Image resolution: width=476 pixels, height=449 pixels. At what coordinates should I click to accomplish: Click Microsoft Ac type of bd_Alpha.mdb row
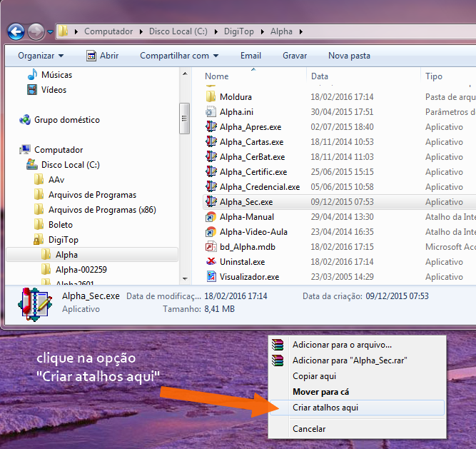(450, 247)
